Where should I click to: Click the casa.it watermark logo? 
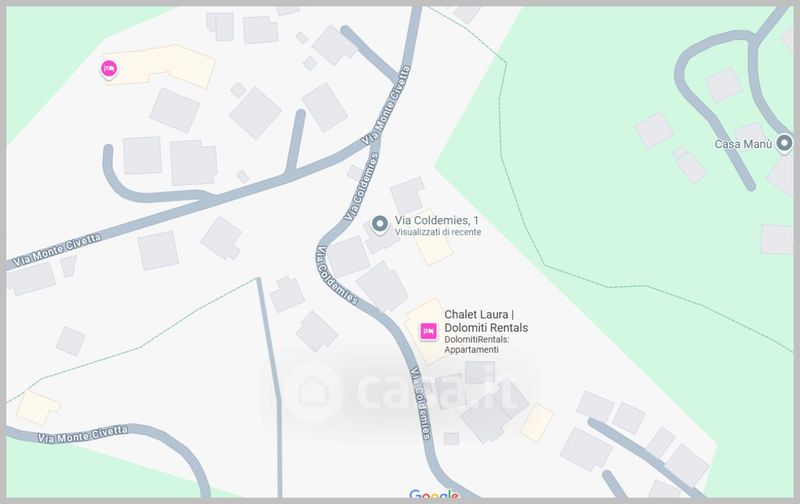[x=403, y=392]
